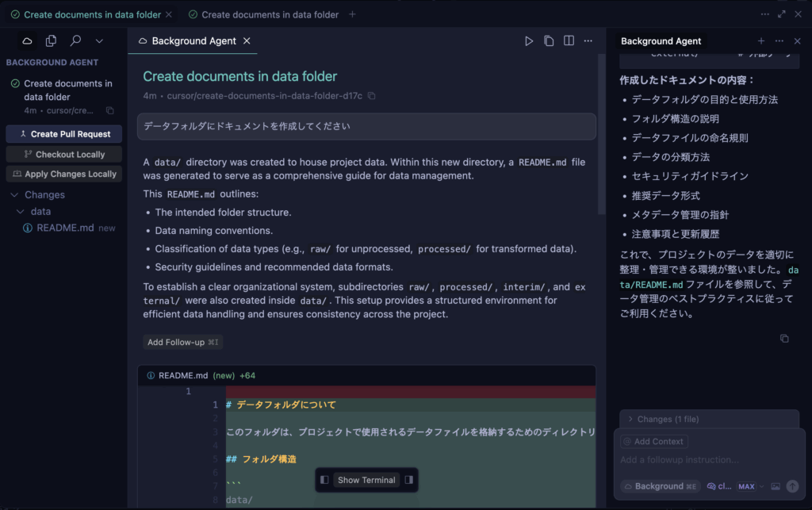The width and height of the screenshot is (812, 510).
Task: Toggle the MAX mode badge
Action: click(746, 486)
